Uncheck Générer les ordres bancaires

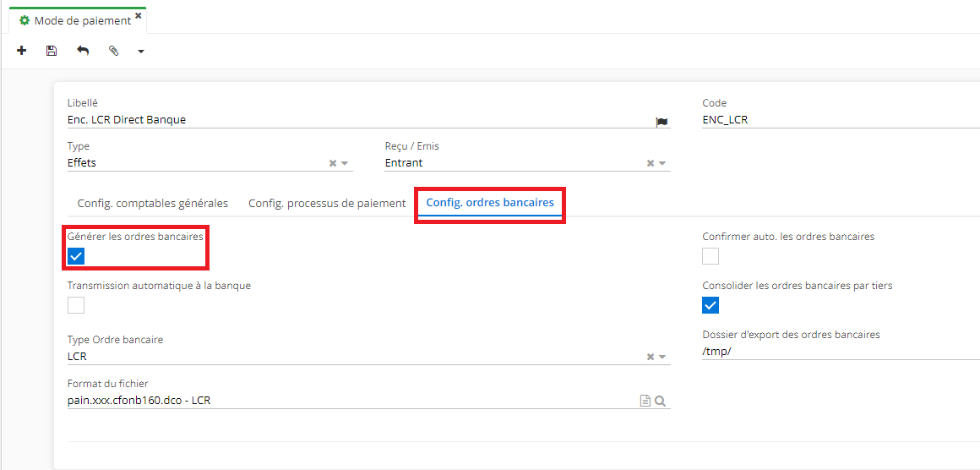(x=76, y=256)
